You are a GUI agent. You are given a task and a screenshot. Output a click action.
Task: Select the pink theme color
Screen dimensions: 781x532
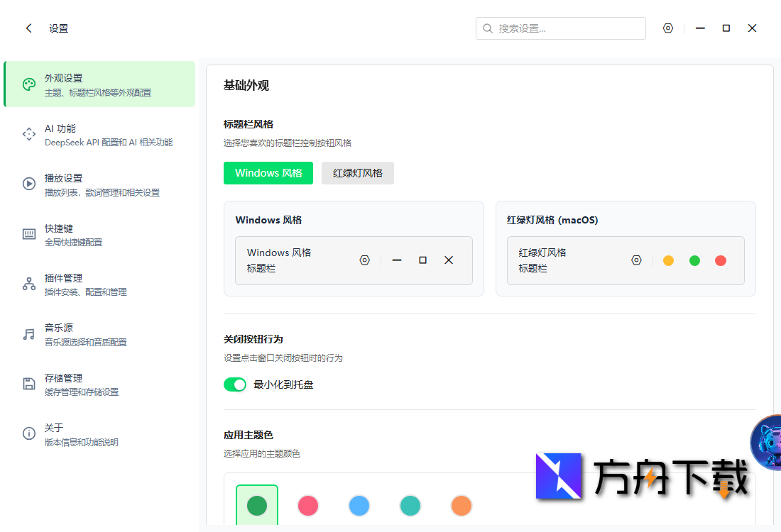pos(308,506)
